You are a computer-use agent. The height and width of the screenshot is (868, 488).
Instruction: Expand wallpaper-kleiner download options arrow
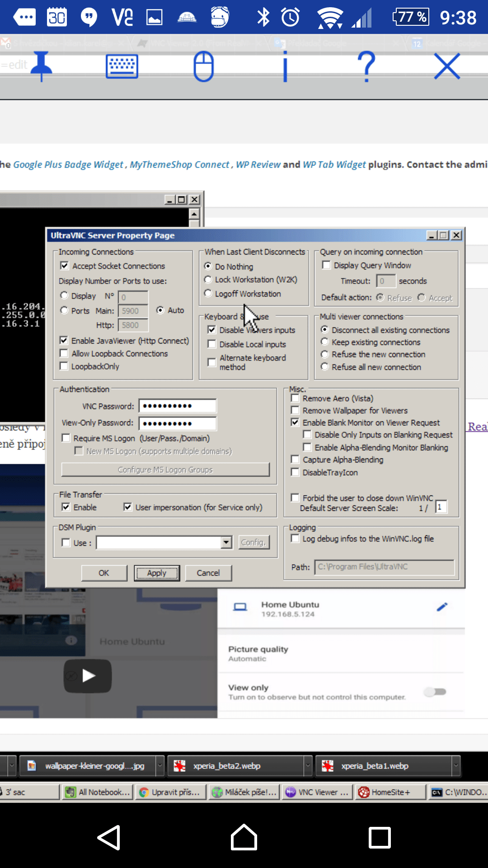click(160, 766)
